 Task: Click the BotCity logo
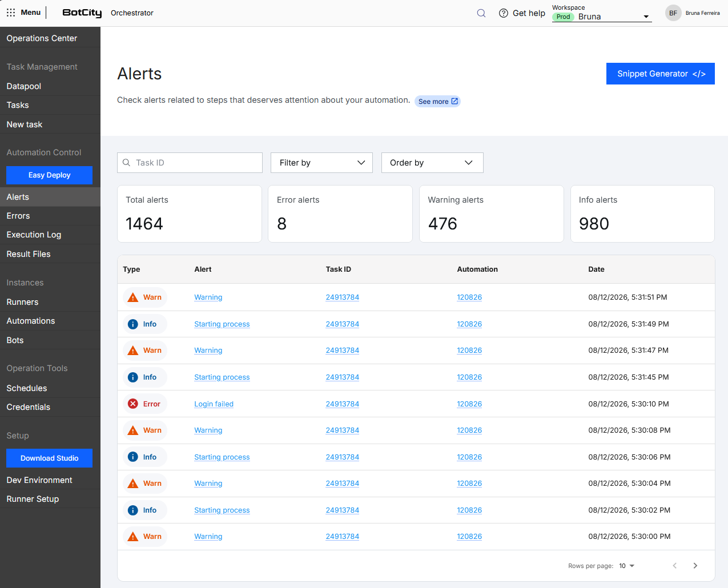(82, 13)
